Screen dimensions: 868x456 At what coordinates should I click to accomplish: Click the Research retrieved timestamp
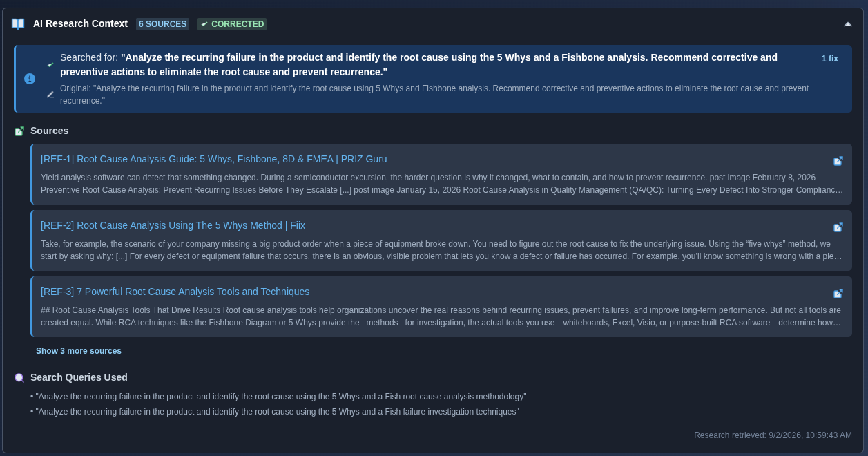773,435
